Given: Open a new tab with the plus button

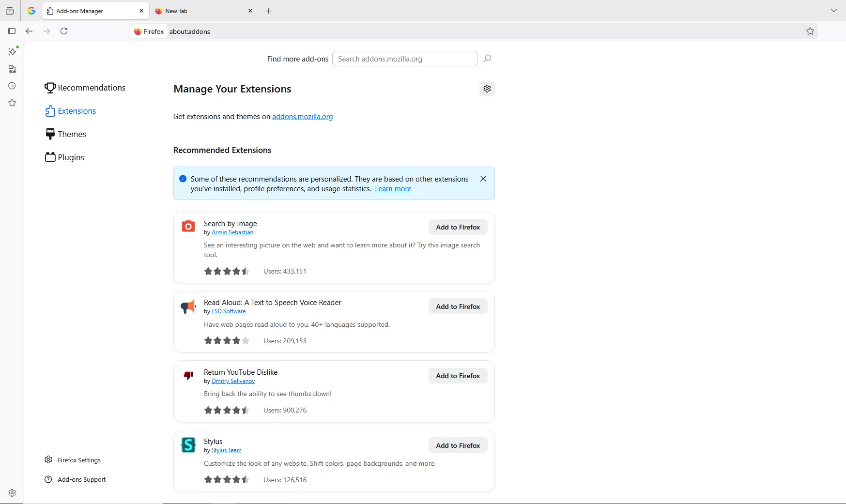Looking at the screenshot, I should click(x=269, y=11).
